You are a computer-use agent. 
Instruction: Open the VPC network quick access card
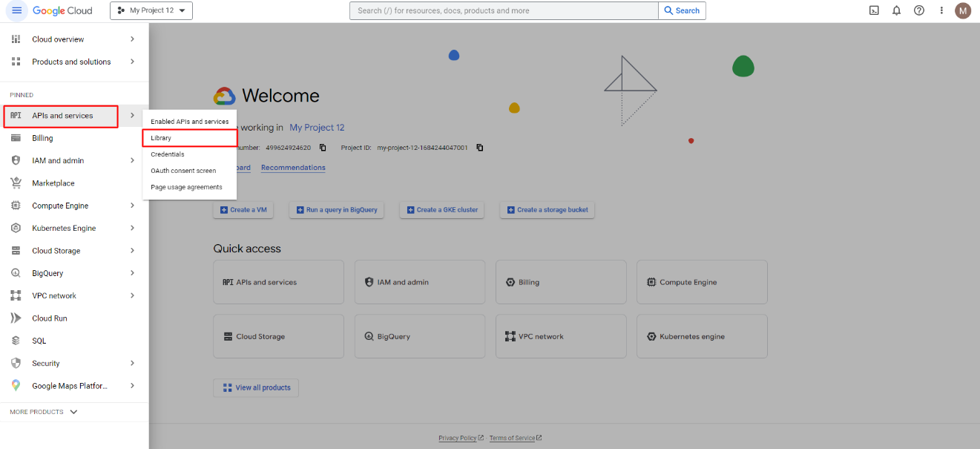coord(561,336)
